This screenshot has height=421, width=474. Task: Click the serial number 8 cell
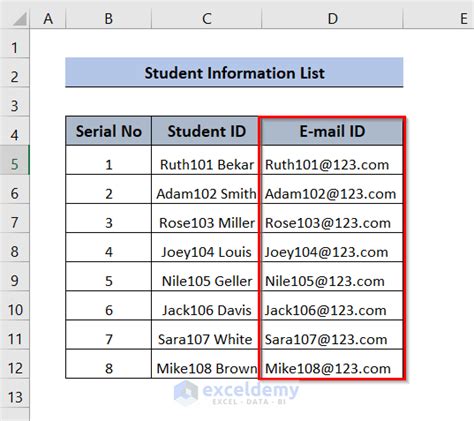(x=108, y=364)
